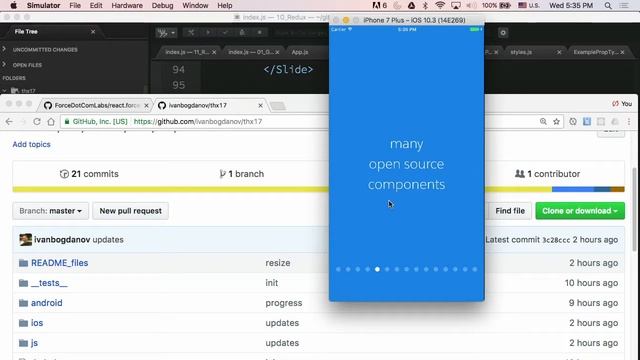Open the Chrome three-dot menu
Viewport: 640px width, 360px height.
click(x=629, y=122)
